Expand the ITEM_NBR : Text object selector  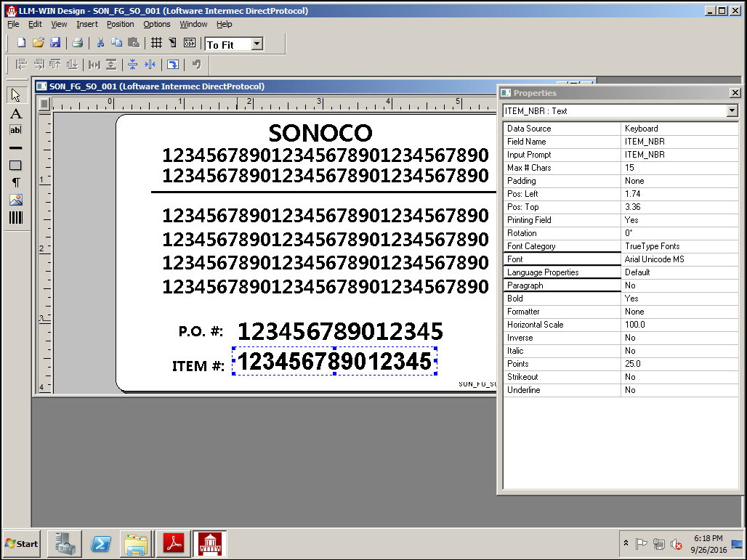click(732, 111)
